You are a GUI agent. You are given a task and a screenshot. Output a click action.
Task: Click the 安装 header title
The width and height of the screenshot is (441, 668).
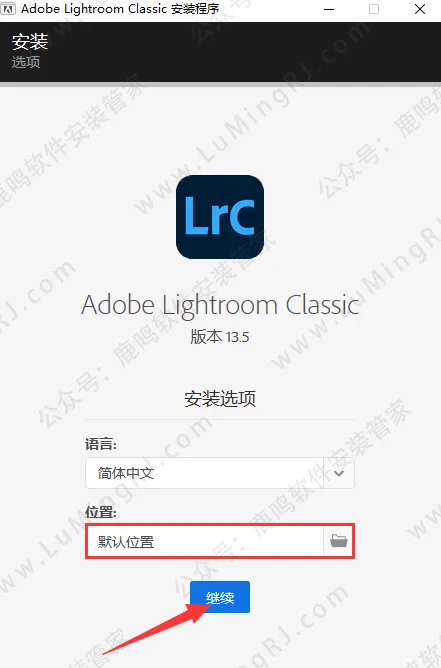tap(30, 42)
